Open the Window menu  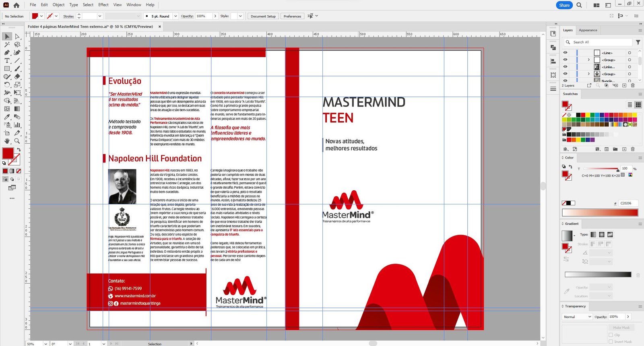(134, 5)
